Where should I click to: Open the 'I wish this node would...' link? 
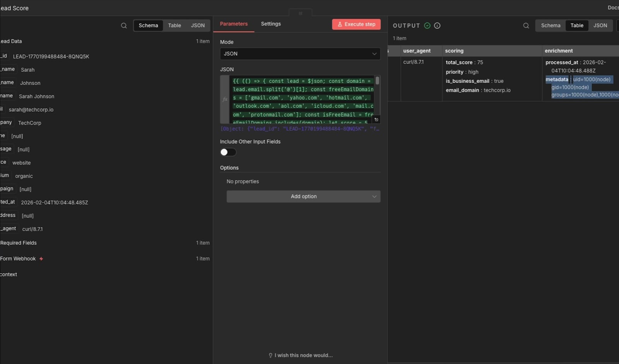[303, 355]
